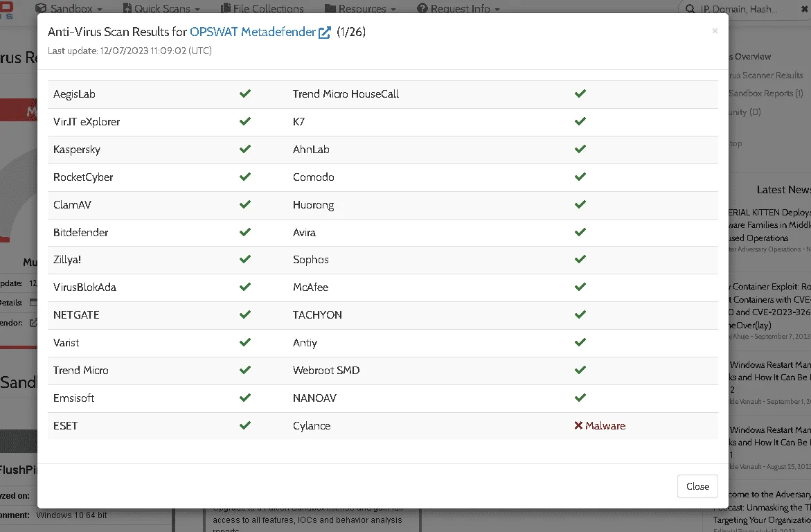811x532 pixels.
Task: Click the Sophos checkmark icon
Action: coord(580,259)
